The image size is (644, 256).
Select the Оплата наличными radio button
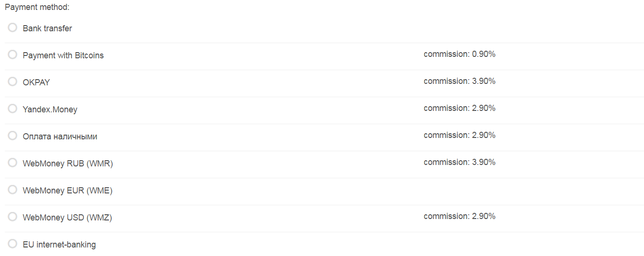point(13,136)
